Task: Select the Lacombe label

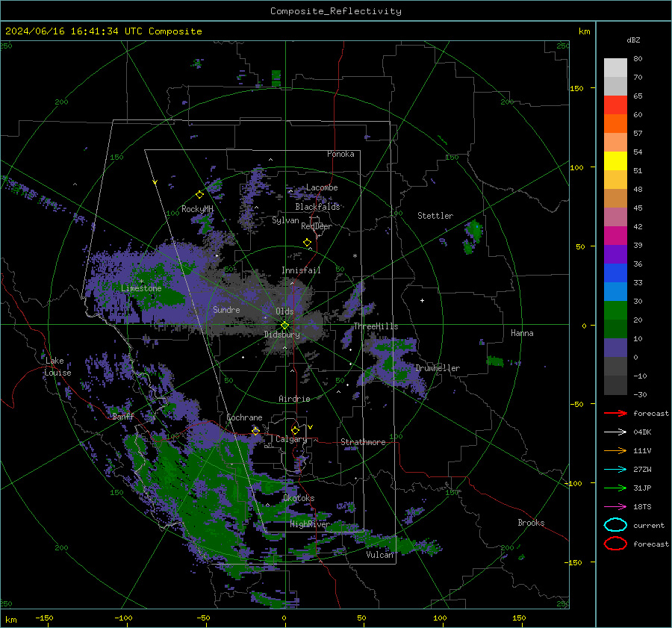Action: pos(322,187)
